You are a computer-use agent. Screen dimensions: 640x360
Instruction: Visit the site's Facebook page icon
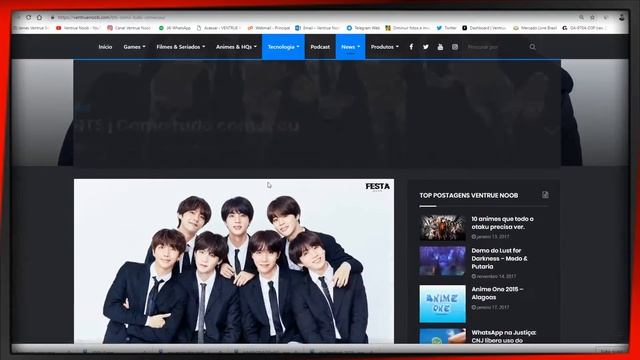(411, 47)
